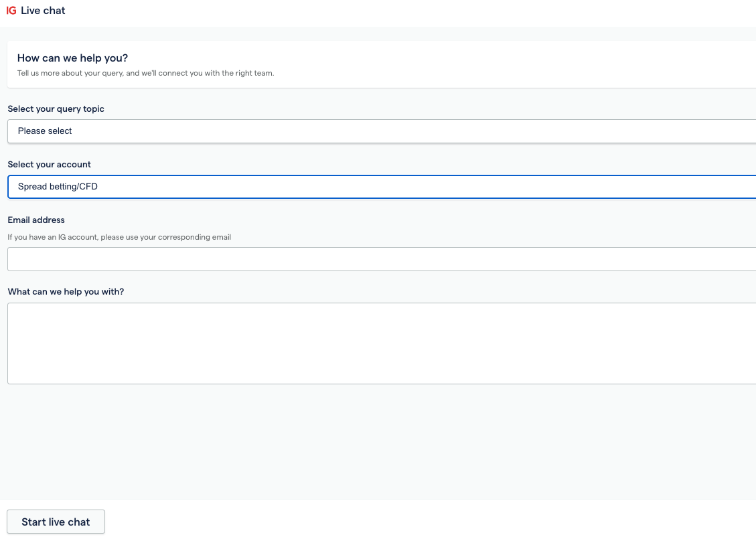Focus the Email address field
The width and height of the screenshot is (756, 537).
click(x=382, y=259)
